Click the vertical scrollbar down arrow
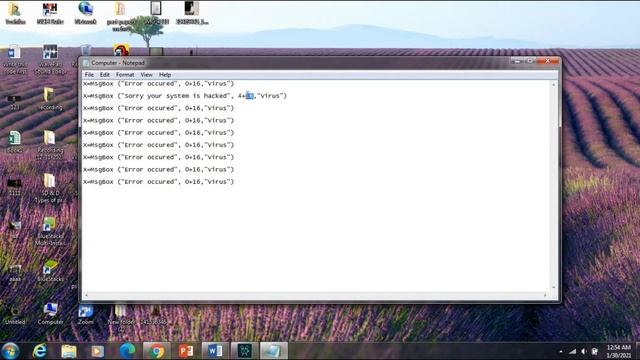Image resolution: width=640 pixels, height=360 pixels. click(554, 287)
